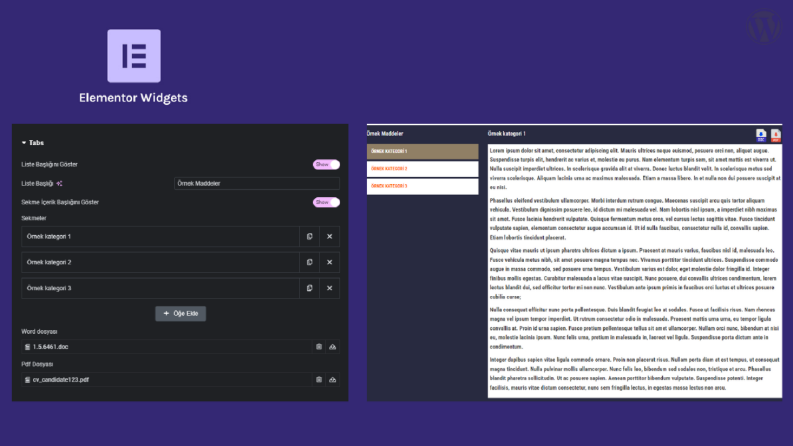The height and width of the screenshot is (446, 793).
Task: Upload a new Pdf file icon
Action: (333, 380)
